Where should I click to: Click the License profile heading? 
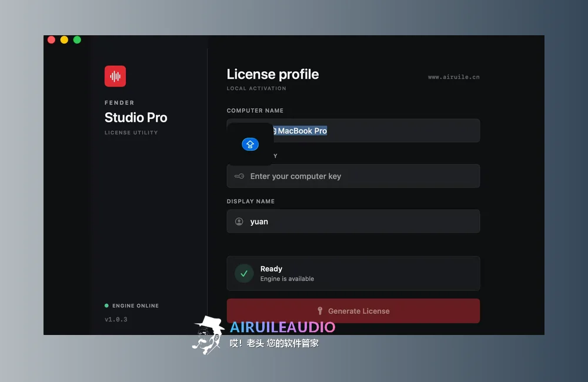[x=273, y=74]
